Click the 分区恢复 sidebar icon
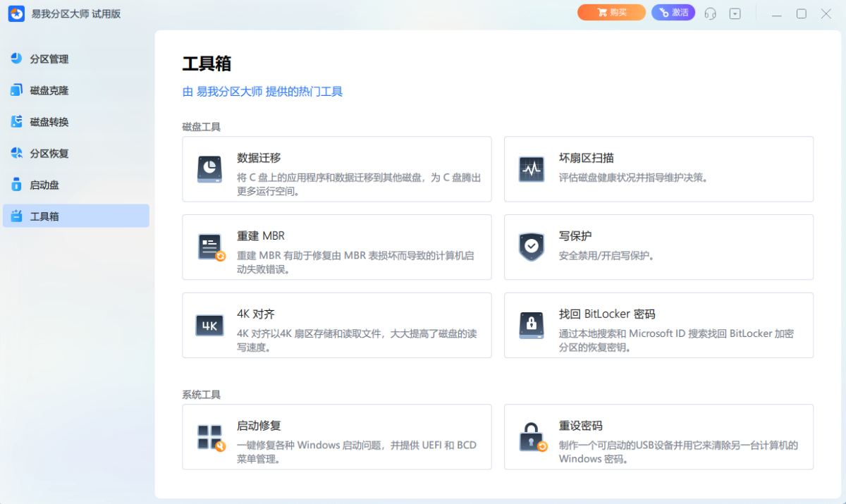Viewport: 846px width, 504px height. [16, 153]
